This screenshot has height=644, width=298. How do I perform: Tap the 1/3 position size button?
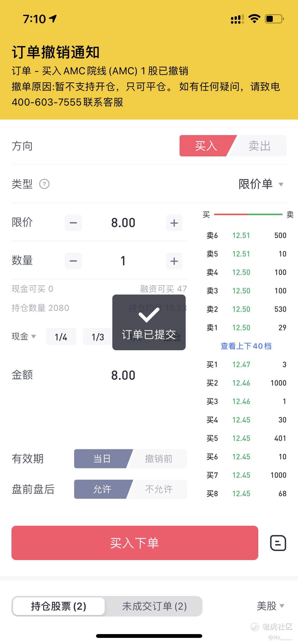coord(98,337)
